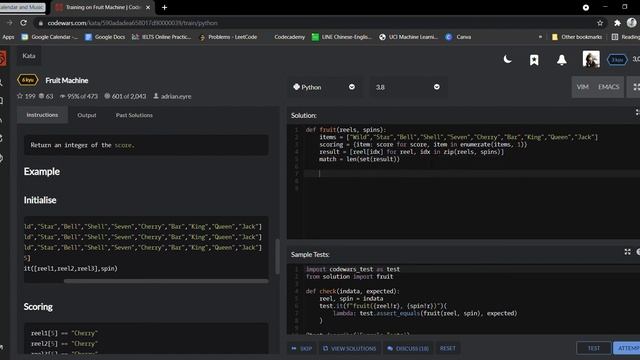This screenshot has width=640, height=360.
Task: Switch to the Instructions tab
Action: point(42,115)
